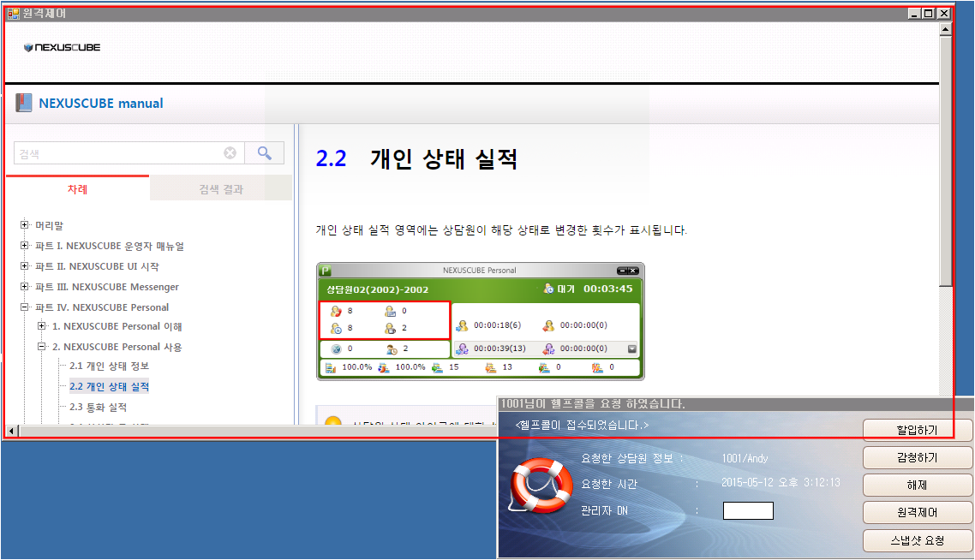The image size is (975, 560).
Task: Click the horizontal scrollbar left arrow
Action: [x=12, y=431]
